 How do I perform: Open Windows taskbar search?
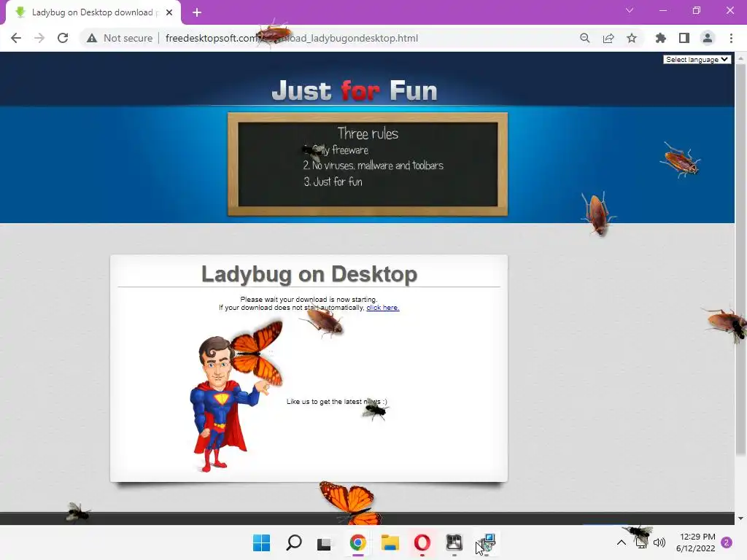(x=294, y=542)
